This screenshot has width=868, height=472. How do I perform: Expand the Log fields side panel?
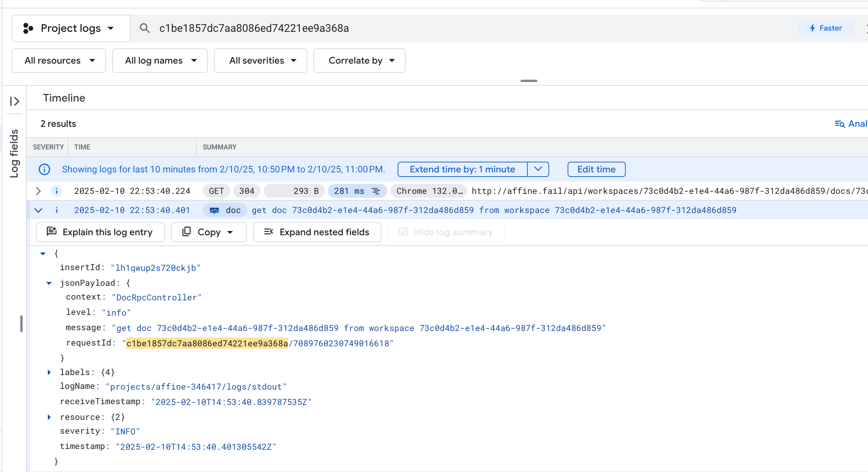15,101
